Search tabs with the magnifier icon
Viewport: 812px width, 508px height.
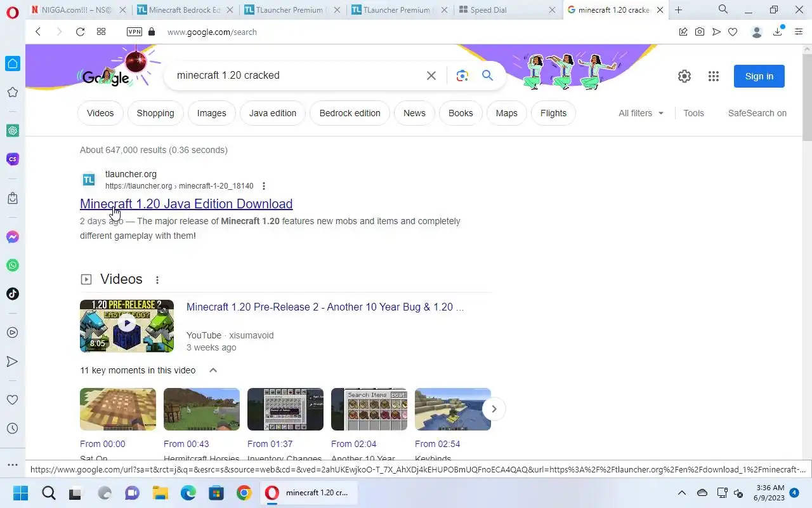tap(723, 10)
